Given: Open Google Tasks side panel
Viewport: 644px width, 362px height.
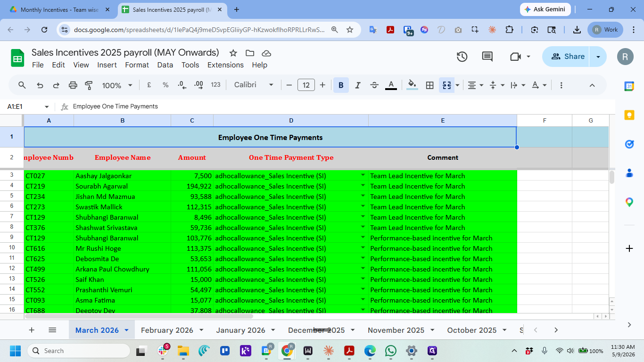Looking at the screenshot, I should point(629,144).
